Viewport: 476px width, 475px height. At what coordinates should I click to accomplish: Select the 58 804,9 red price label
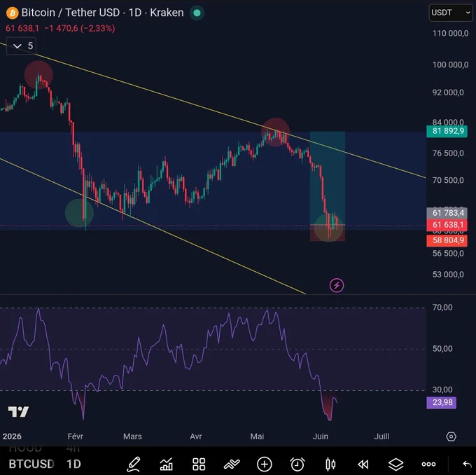pos(447,240)
